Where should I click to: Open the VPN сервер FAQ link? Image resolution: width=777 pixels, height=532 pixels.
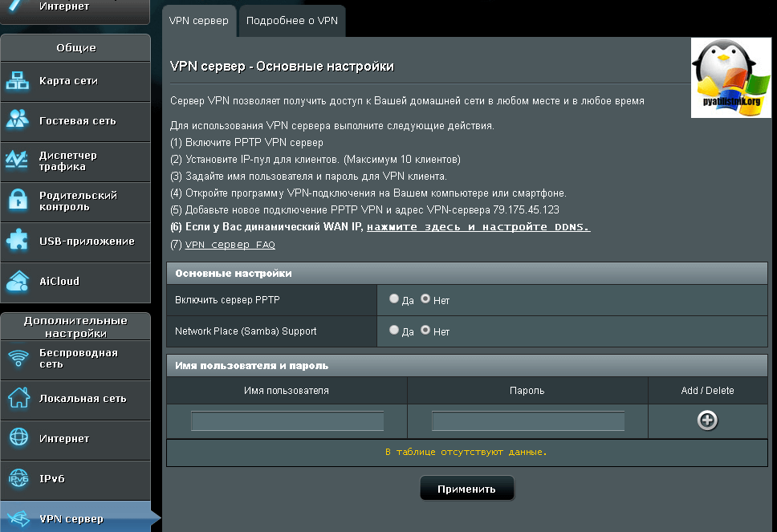tap(230, 245)
